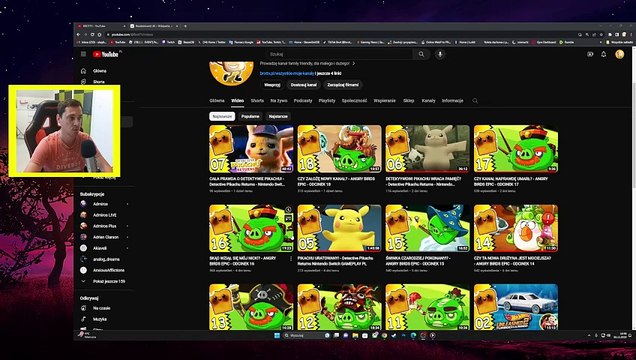Switch to the Kanały tab
This screenshot has height=360, width=636.
click(428, 101)
